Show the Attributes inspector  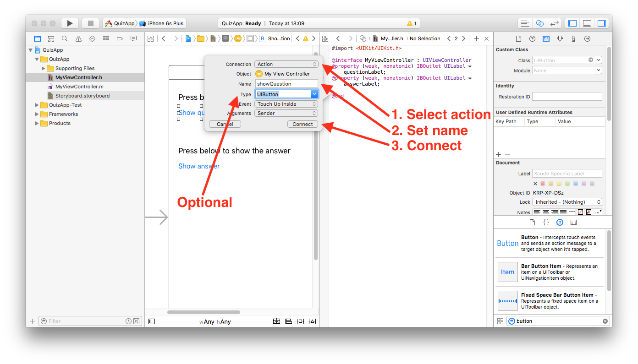point(560,38)
